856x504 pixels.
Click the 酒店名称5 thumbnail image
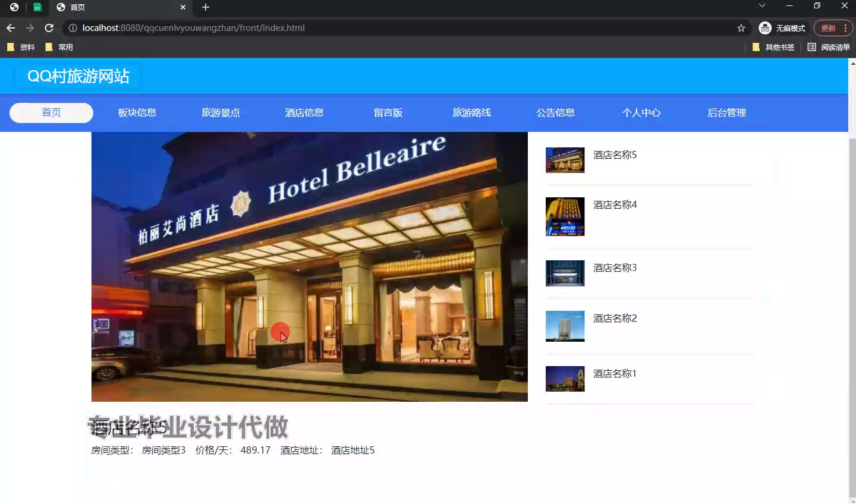[565, 160]
